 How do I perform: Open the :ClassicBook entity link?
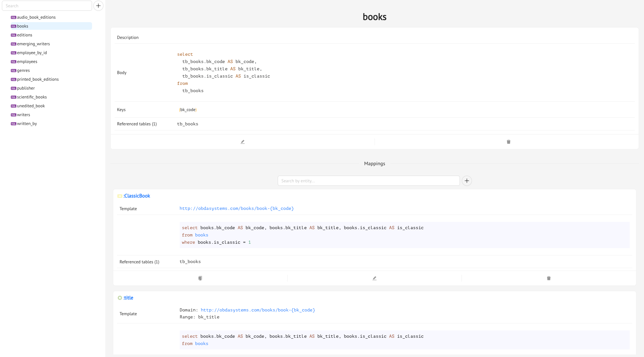(137, 196)
